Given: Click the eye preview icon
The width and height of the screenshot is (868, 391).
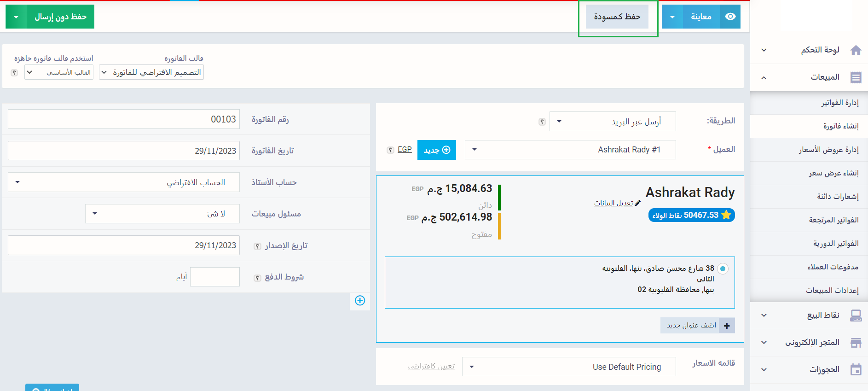Looking at the screenshot, I should 730,17.
